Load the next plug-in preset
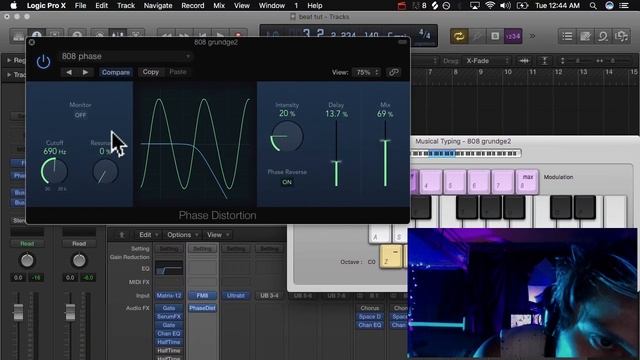The height and width of the screenshot is (360, 640). tap(85, 72)
